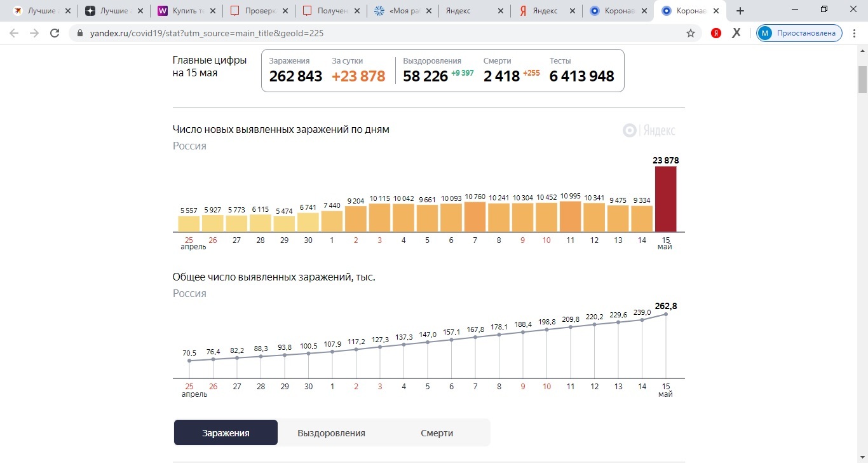Viewport: 868px width, 463px height.
Task: Click the dark red 23 878 bar
Action: 666,199
